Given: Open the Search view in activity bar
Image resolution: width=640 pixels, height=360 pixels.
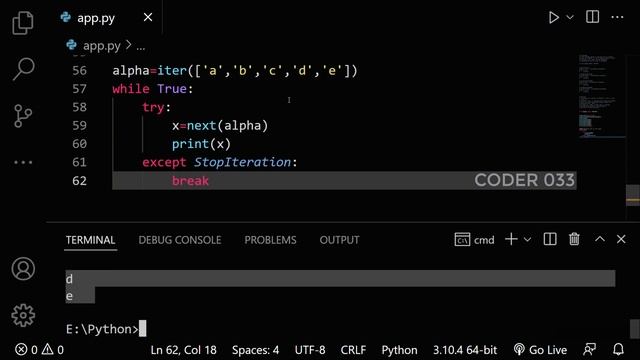Looking at the screenshot, I should tap(23, 69).
